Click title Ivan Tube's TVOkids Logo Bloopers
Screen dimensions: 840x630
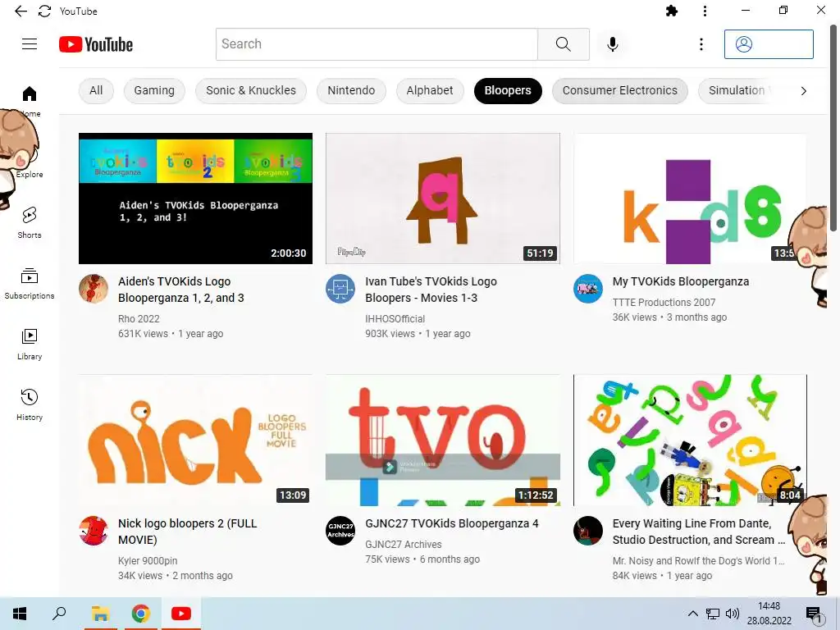pos(431,290)
